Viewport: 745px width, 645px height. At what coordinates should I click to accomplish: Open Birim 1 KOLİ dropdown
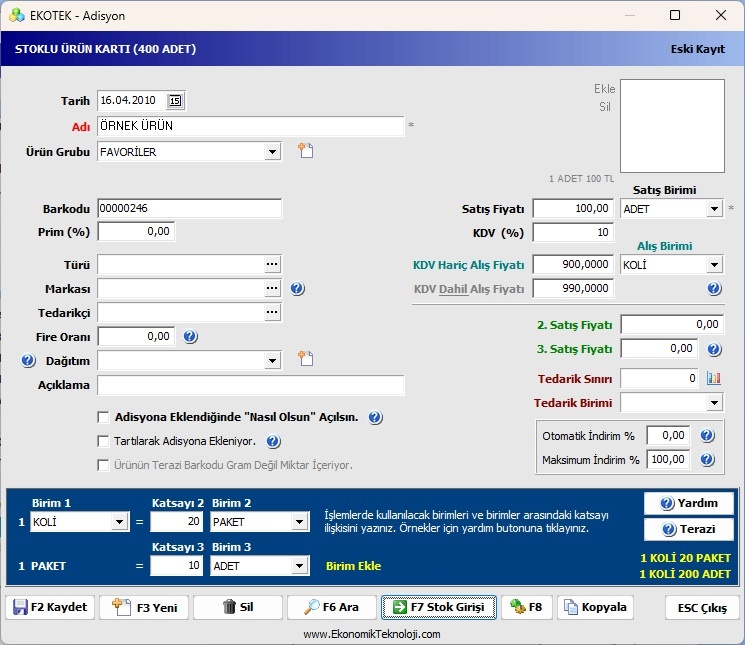pos(120,522)
